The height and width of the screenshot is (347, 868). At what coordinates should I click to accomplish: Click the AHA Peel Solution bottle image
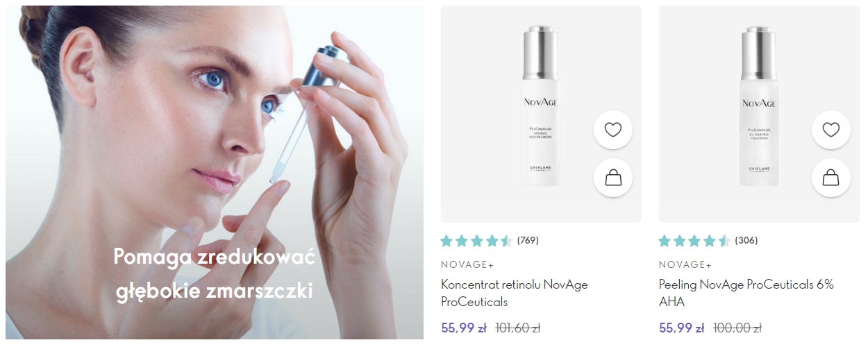tap(759, 106)
